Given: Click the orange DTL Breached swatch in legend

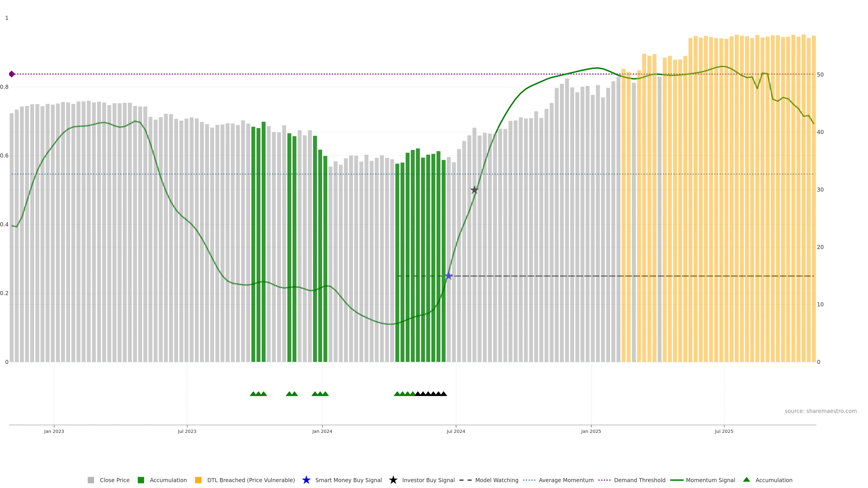Looking at the screenshot, I should pyautogui.click(x=198, y=480).
